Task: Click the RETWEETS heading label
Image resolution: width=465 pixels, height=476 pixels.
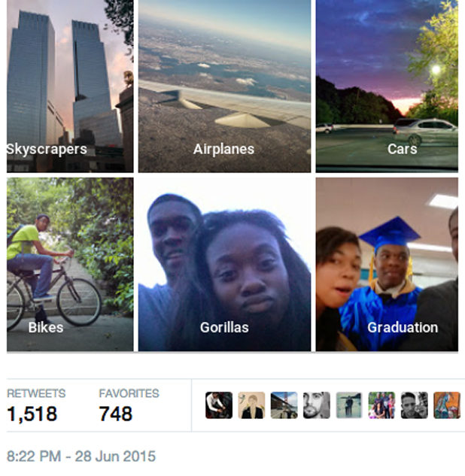Action: (x=36, y=393)
